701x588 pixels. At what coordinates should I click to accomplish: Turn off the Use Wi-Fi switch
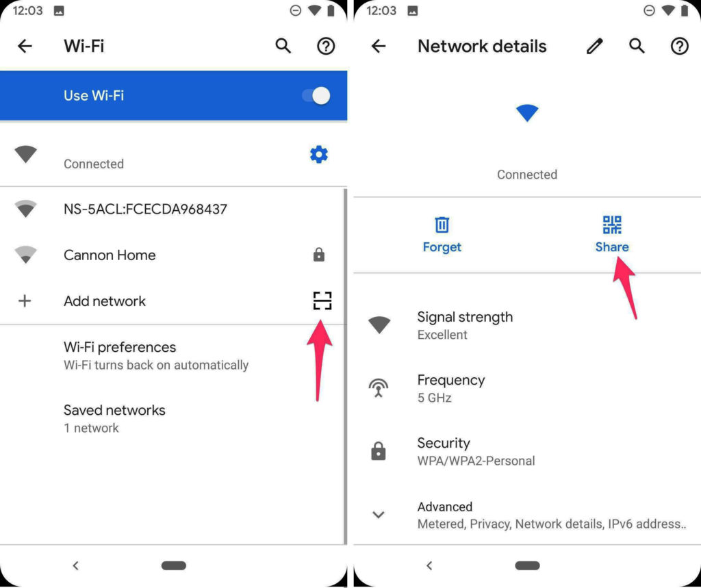coord(316,96)
